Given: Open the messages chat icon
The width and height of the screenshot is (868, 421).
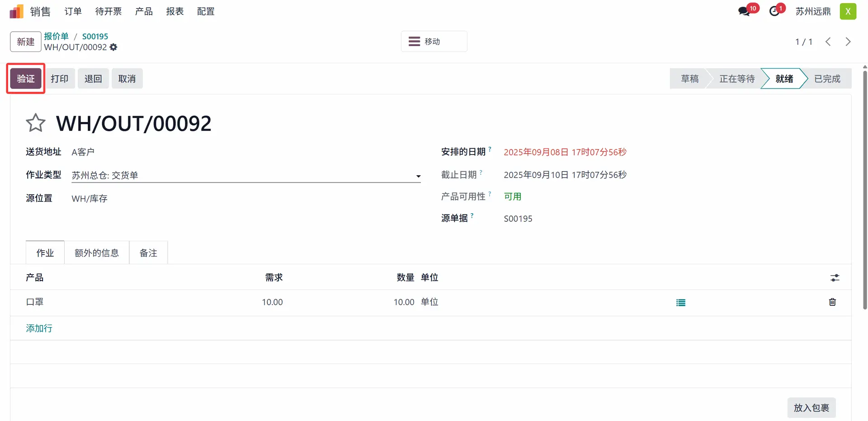Looking at the screenshot, I should click(x=744, y=11).
